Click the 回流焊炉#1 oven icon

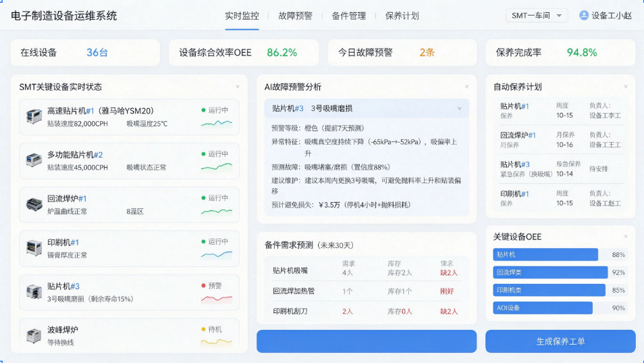(34, 204)
